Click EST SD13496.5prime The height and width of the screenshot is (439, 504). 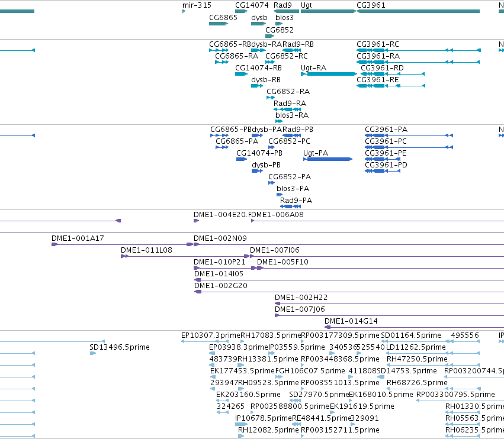(x=119, y=347)
